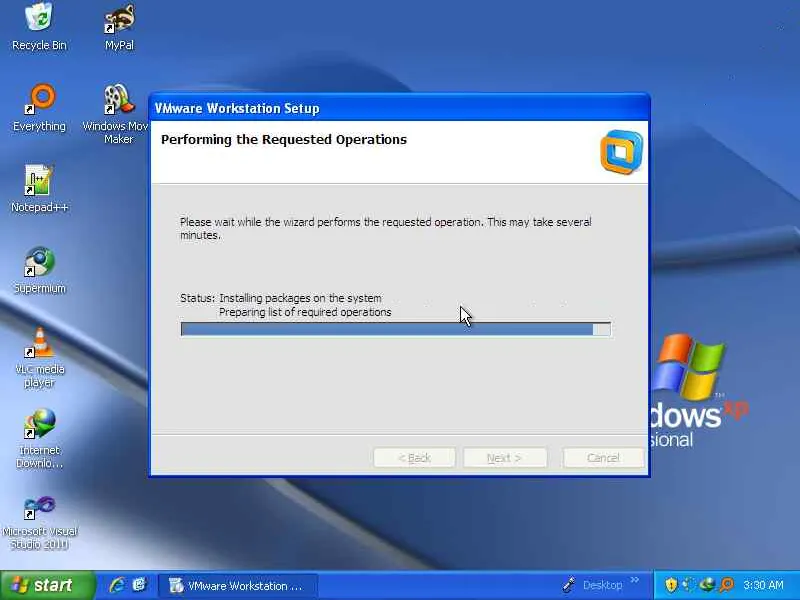This screenshot has width=800, height=600.
Task: Activate VMware Workstation taskbar button
Action: pos(237,586)
